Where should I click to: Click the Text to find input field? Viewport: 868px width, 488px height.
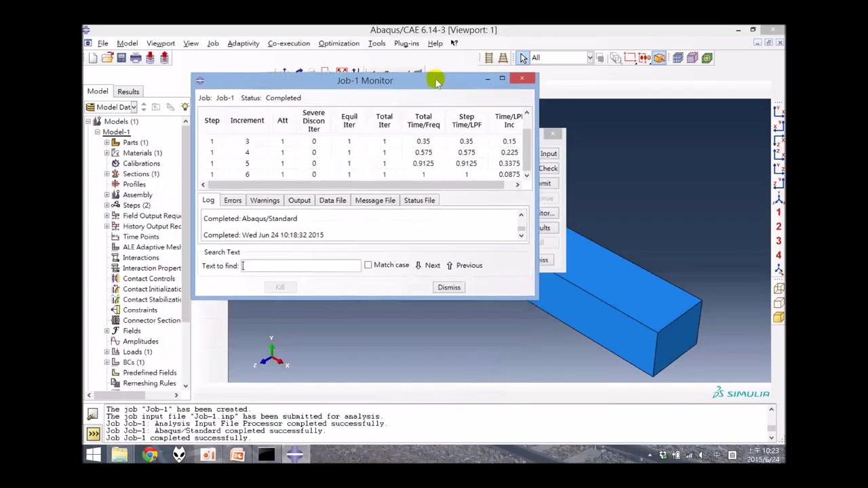click(301, 266)
